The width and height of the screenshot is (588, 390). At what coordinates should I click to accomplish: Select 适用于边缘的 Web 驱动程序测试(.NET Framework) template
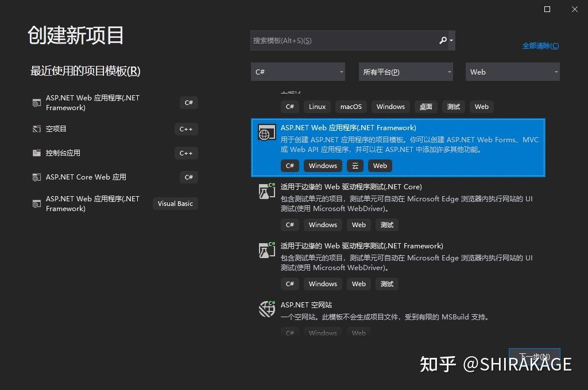pos(398,265)
